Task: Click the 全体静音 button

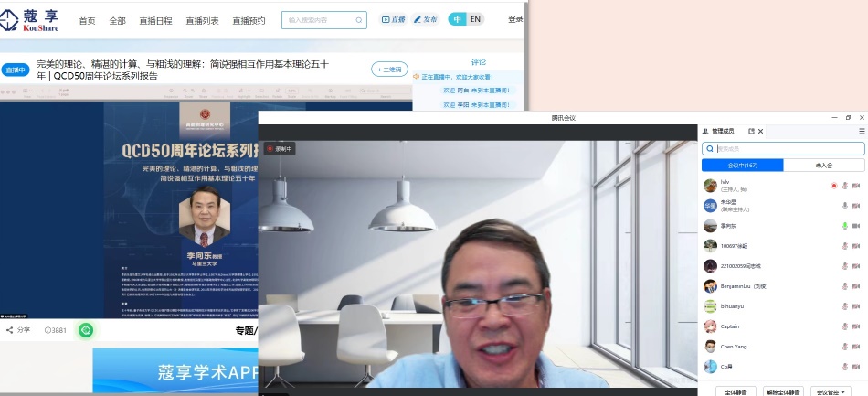Action: pyautogui.click(x=736, y=391)
